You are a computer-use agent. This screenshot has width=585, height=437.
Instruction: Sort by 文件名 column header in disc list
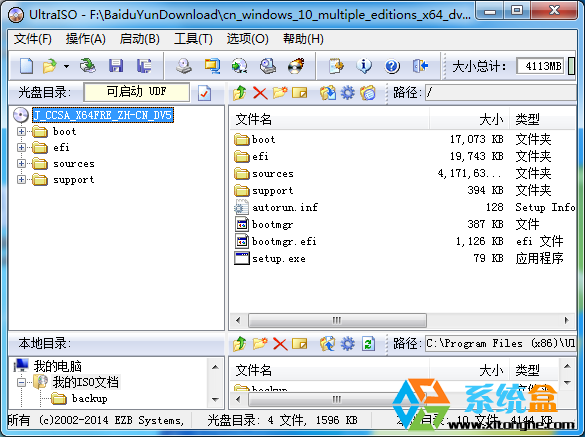(329, 119)
